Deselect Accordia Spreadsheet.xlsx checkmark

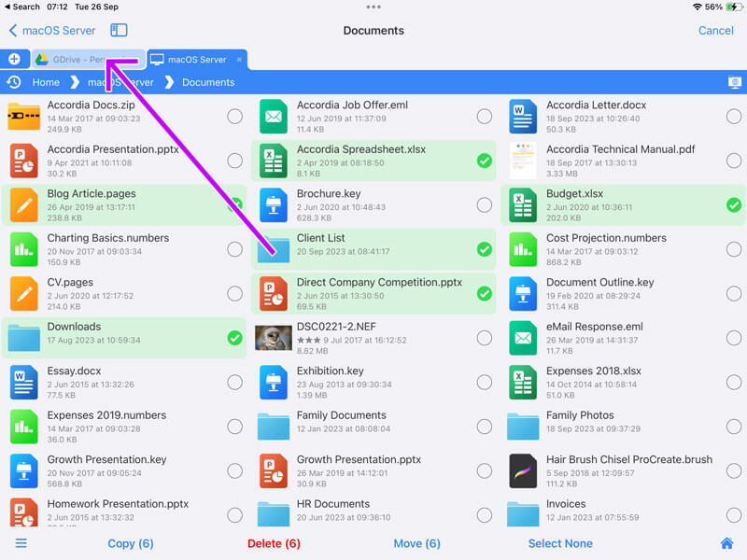[485, 161]
